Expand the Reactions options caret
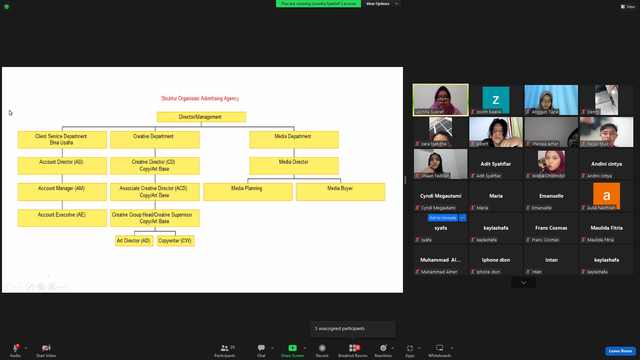This screenshot has height=360, width=640. pyautogui.click(x=393, y=348)
